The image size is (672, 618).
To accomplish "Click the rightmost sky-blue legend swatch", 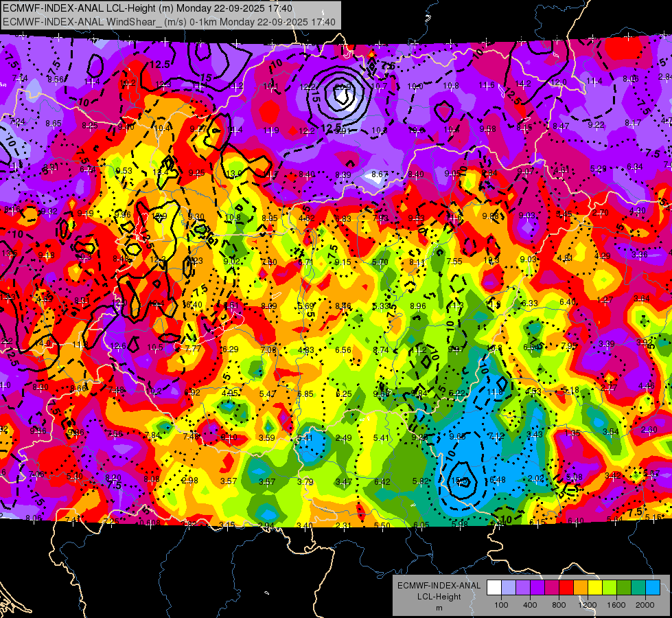I will 653,588.
